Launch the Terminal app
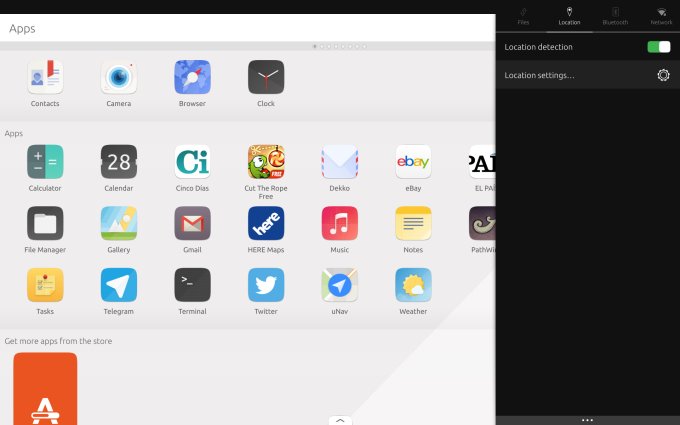Image resolution: width=680 pixels, height=425 pixels. (192, 285)
